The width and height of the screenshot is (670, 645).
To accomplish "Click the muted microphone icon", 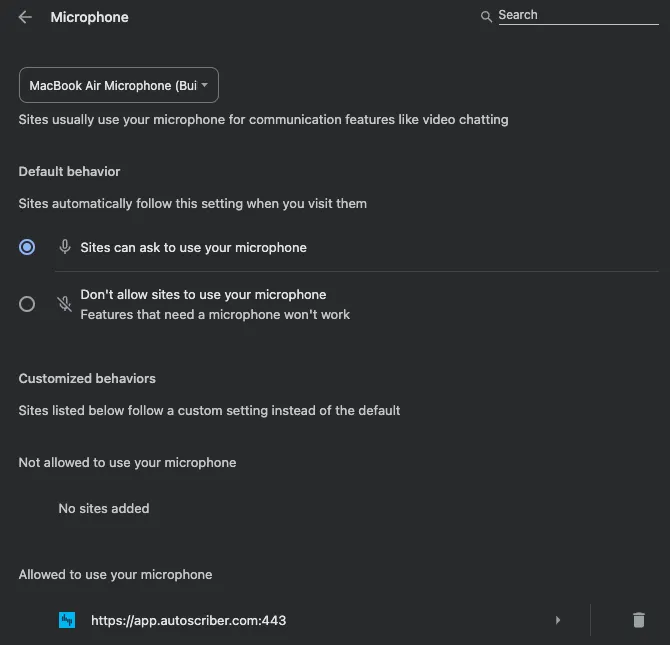I will coord(65,304).
